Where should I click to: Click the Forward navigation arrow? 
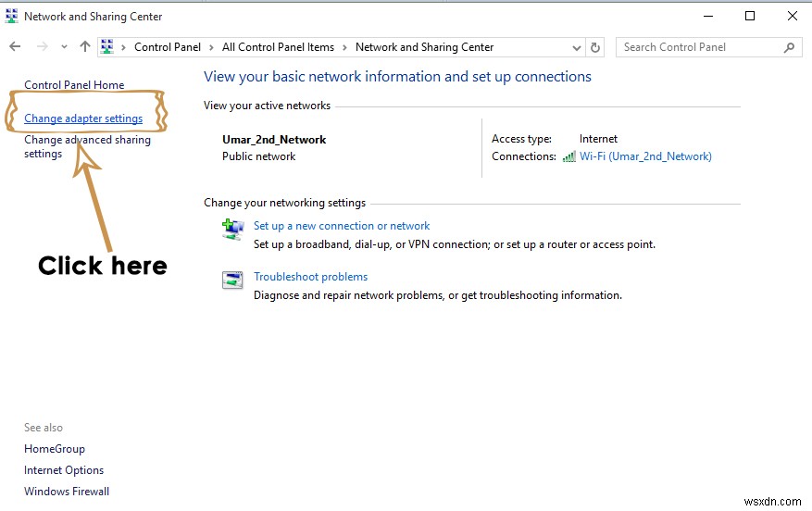click(x=43, y=47)
